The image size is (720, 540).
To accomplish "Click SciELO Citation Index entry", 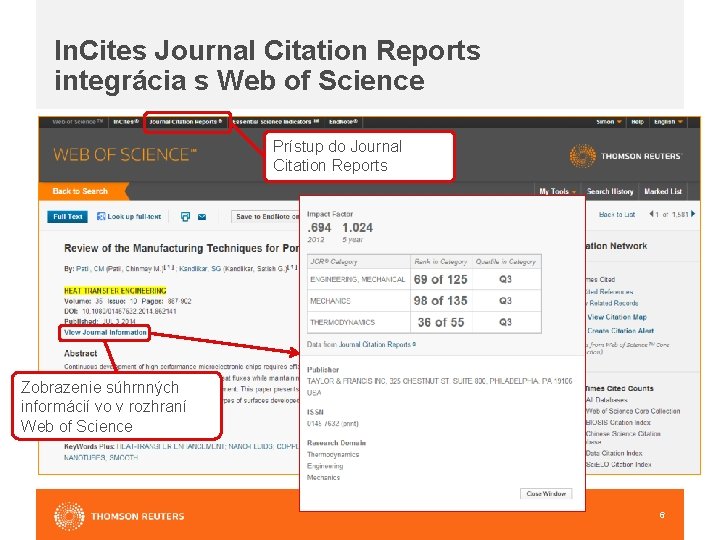I will point(619,465).
